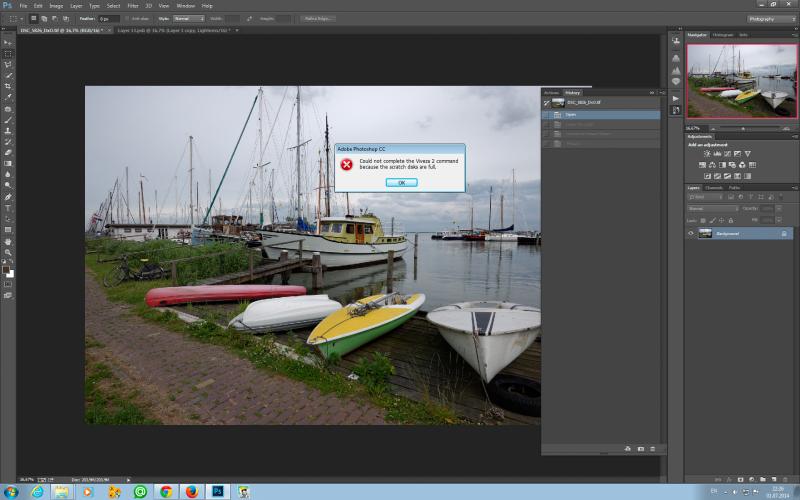Click the Refine Edge button
800x500 pixels.
[x=317, y=18]
